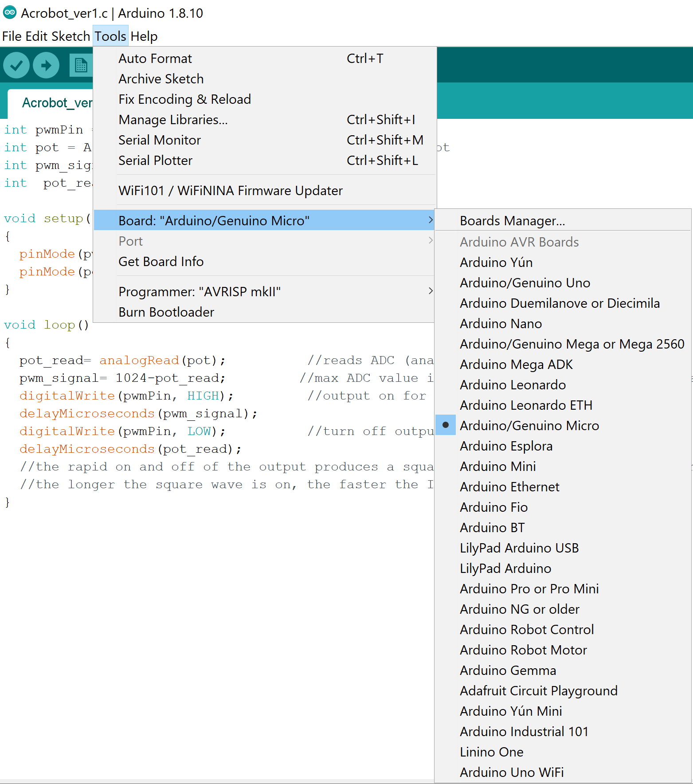Select the plain LilyPad Arduino board
This screenshot has width=693, height=784.
click(x=563, y=568)
